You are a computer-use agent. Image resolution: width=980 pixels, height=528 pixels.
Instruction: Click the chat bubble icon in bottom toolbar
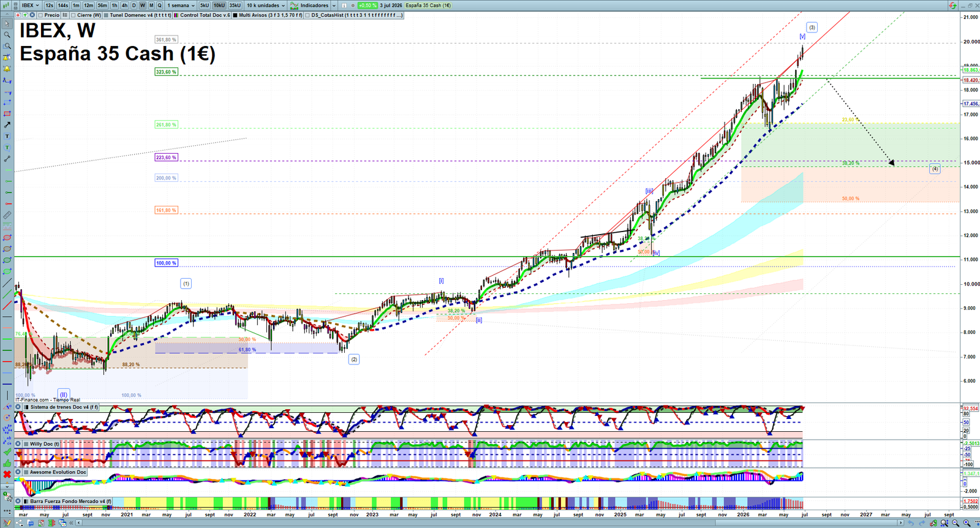[31, 523]
